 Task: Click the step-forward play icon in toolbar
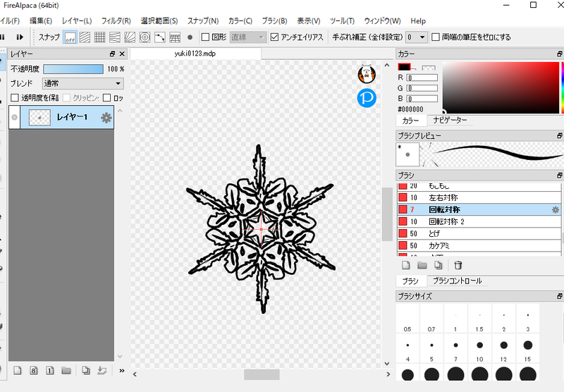point(20,37)
